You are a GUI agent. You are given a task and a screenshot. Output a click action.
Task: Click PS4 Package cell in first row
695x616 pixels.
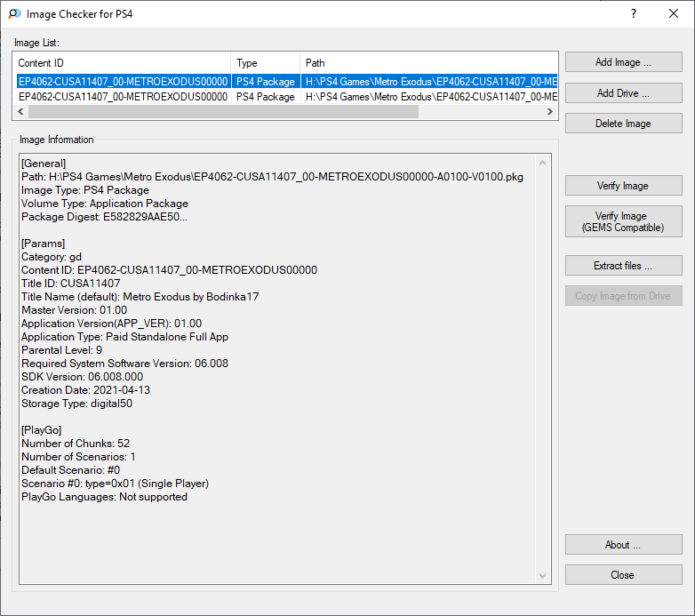[x=266, y=82]
